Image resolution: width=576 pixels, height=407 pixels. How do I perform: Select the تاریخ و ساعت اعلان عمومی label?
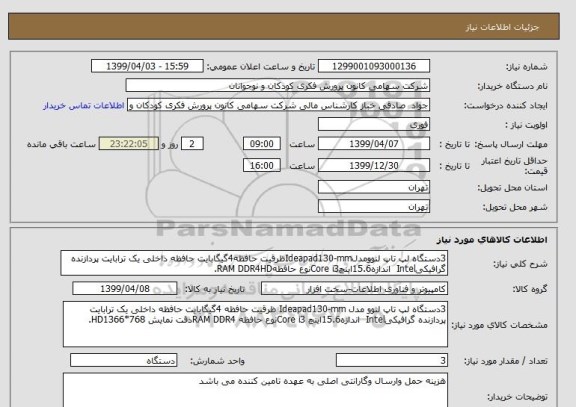260,67
